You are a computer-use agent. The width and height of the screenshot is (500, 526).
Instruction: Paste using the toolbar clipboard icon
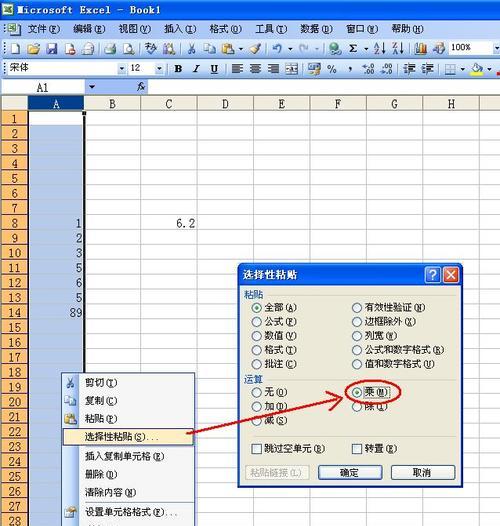pyautogui.click(x=228, y=49)
